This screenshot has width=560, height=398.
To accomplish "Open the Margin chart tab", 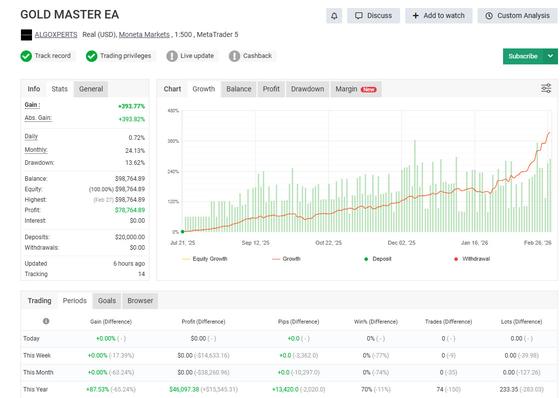I will [356, 89].
